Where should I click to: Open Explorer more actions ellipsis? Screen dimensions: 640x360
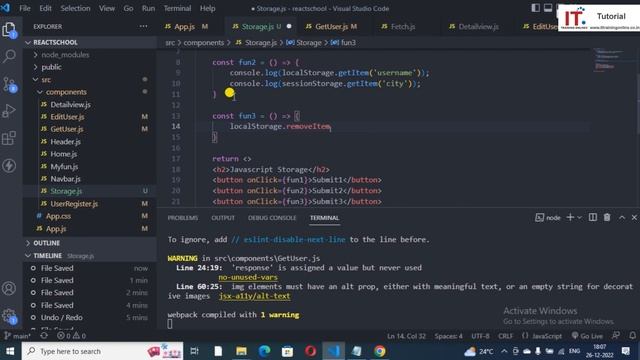pos(143,26)
